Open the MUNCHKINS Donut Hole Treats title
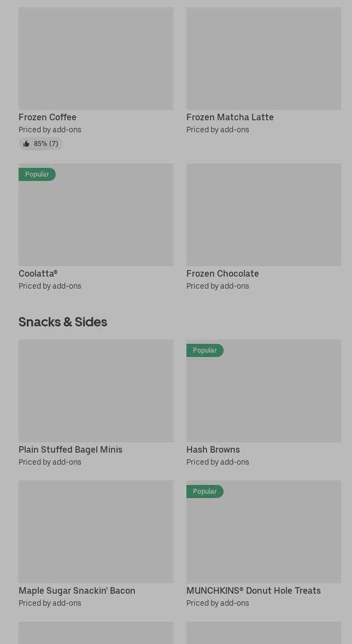This screenshot has height=644, width=352. point(254,590)
